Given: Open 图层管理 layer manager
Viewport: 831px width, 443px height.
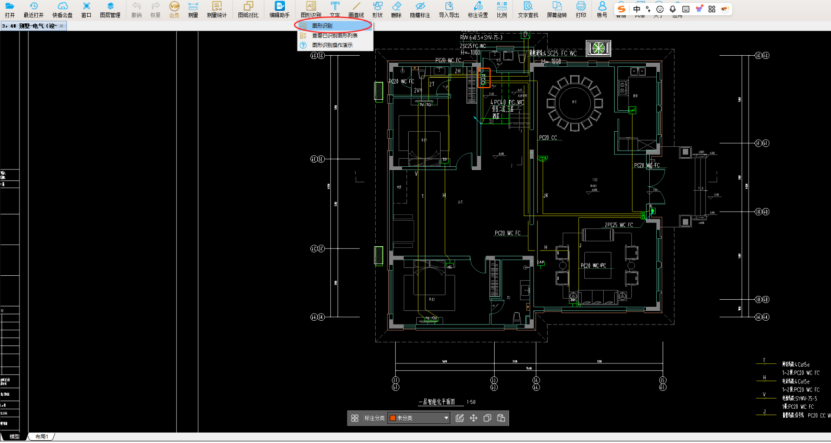Looking at the screenshot, I should (110, 8).
